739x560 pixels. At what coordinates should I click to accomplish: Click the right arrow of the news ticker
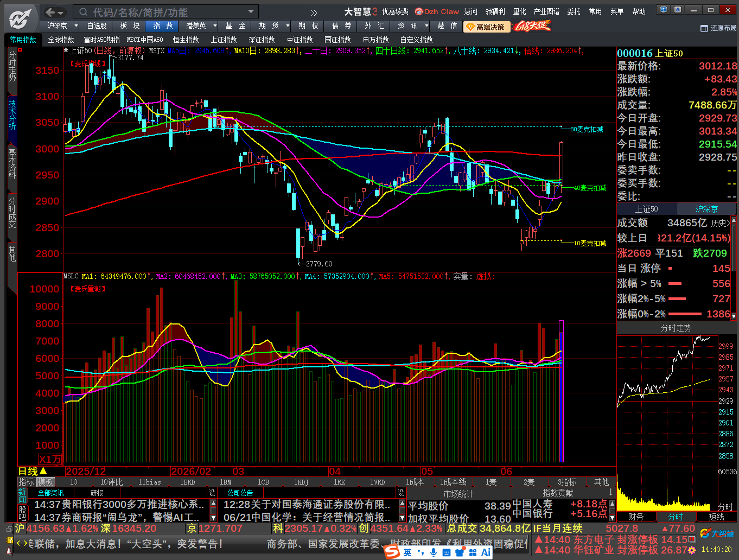(25, 543)
